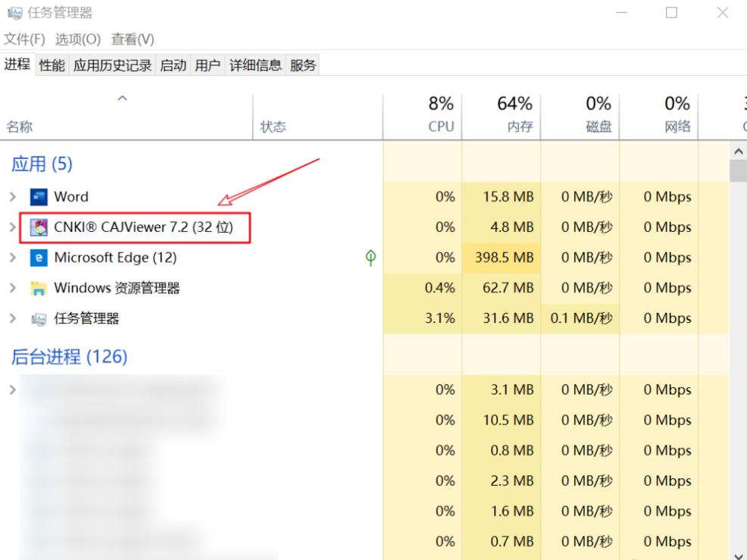Switch to the 启动 tab
The image size is (747, 560).
(173, 65)
